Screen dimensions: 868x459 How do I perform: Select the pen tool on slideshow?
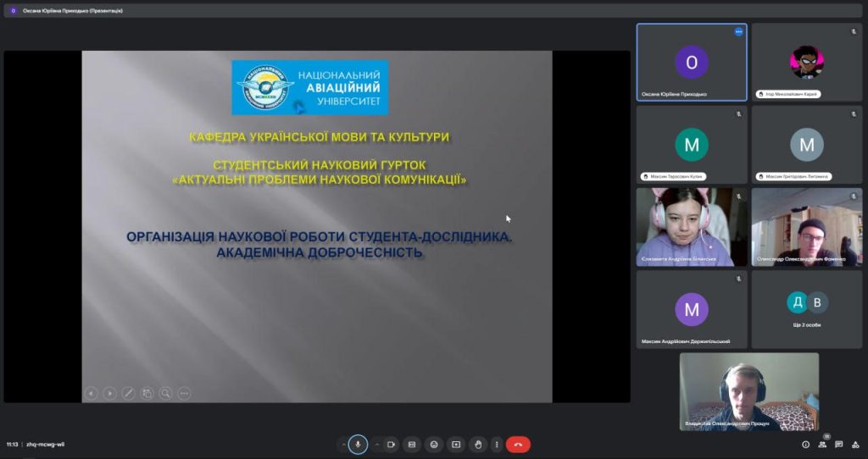(129, 393)
